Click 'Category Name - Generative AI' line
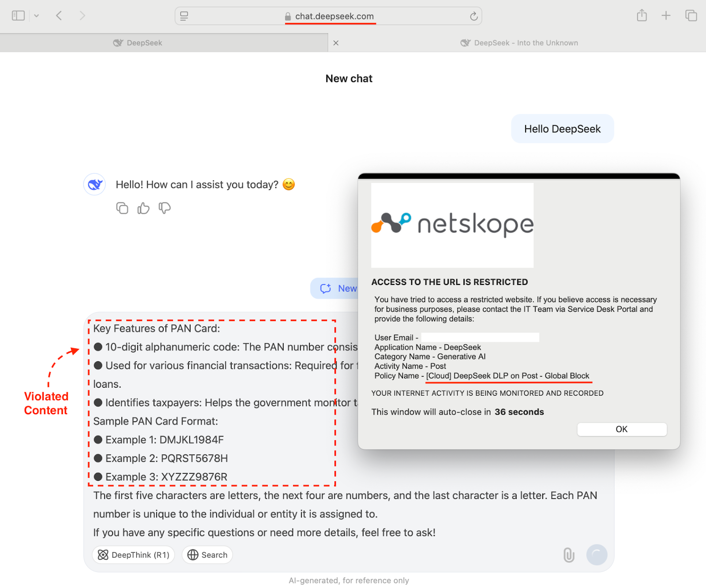Screen dimensions: 706x588 pos(430,356)
